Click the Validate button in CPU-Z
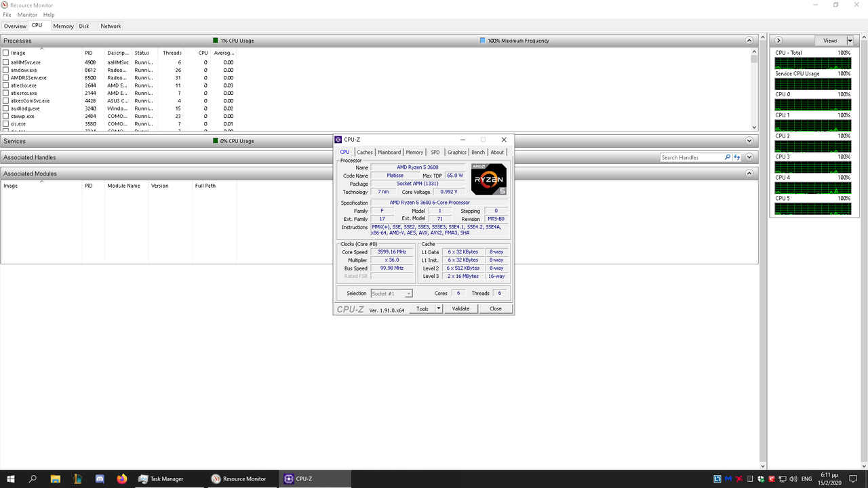Image resolution: width=868 pixels, height=488 pixels. tap(460, 308)
